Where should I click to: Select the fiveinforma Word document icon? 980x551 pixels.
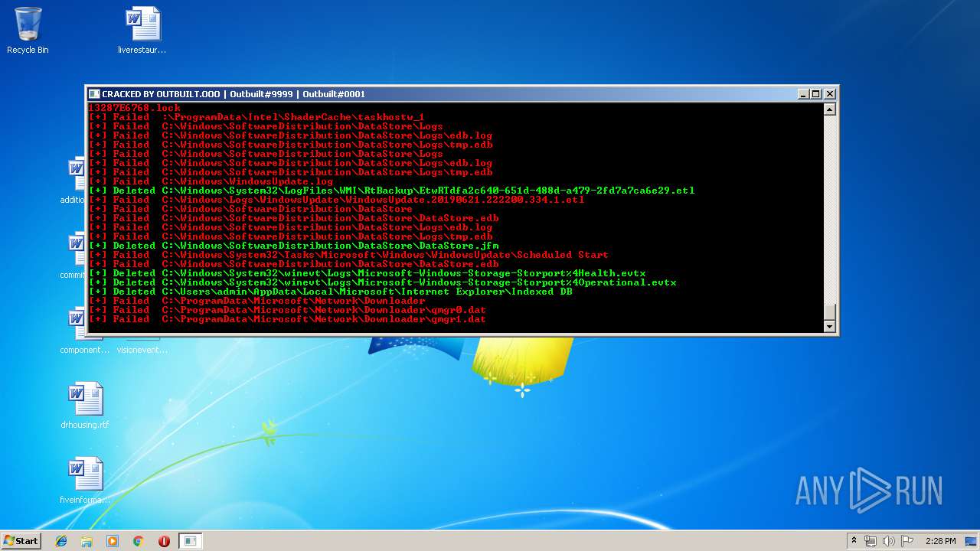point(85,481)
